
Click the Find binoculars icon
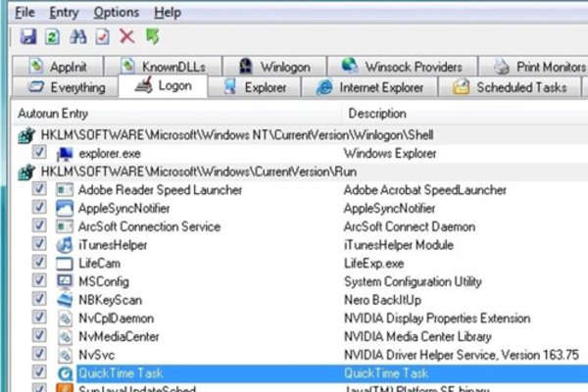coord(78,37)
